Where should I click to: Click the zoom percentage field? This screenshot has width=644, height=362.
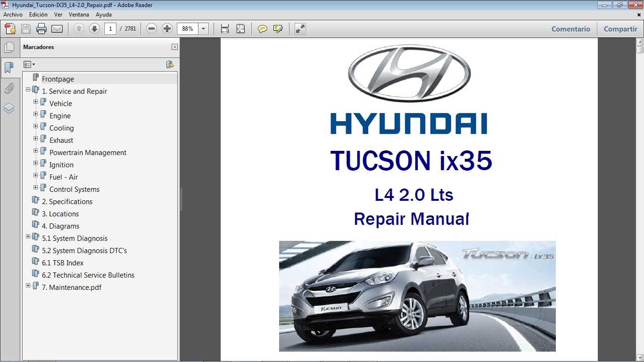[188, 29]
